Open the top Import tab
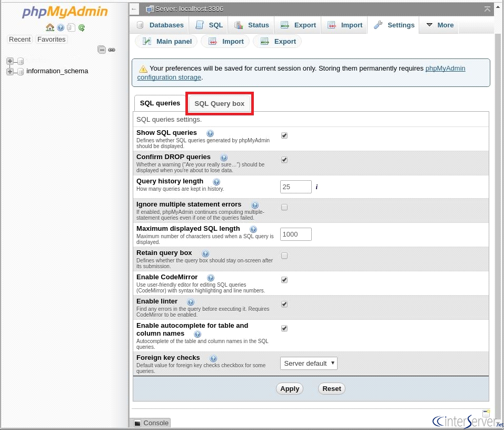 pos(344,25)
